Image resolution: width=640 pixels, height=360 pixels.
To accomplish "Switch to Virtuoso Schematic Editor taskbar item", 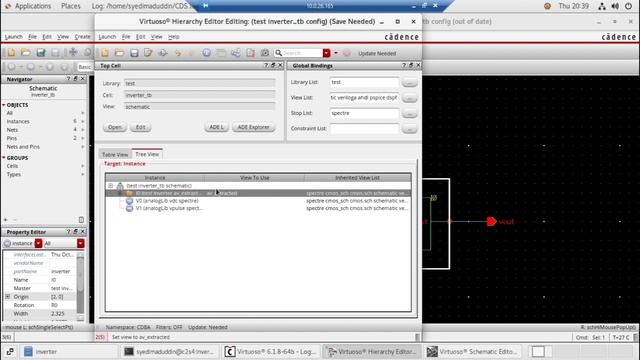I will (x=473, y=351).
